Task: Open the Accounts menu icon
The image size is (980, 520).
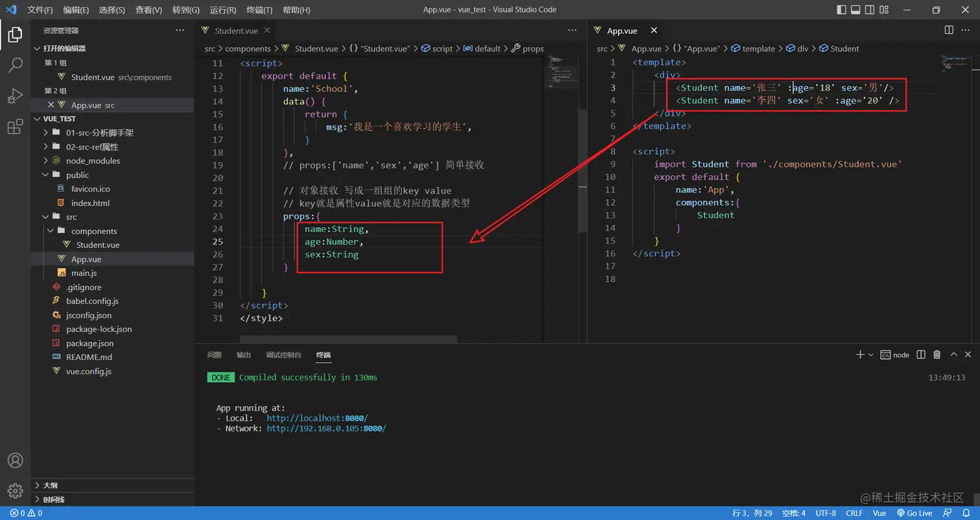Action: click(x=15, y=460)
